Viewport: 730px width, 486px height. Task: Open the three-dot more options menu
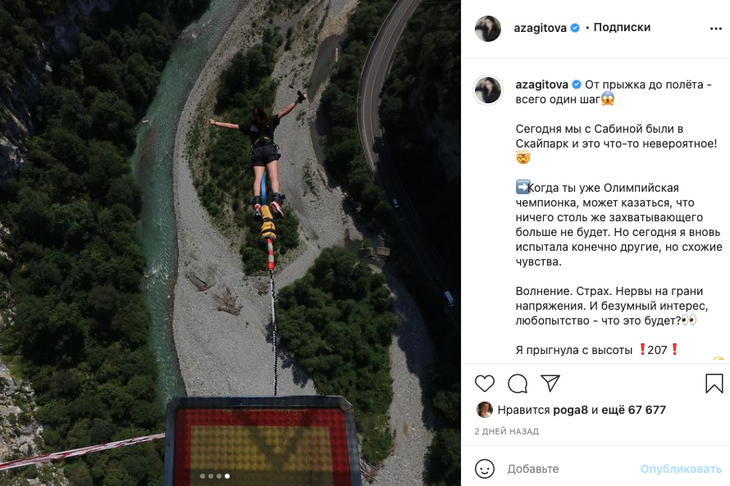click(715, 29)
